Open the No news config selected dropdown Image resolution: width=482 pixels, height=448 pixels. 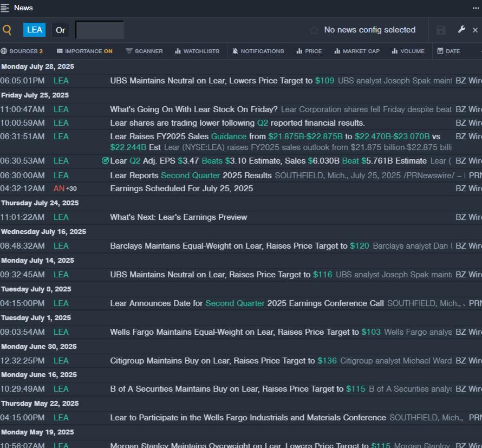pyautogui.click(x=370, y=30)
